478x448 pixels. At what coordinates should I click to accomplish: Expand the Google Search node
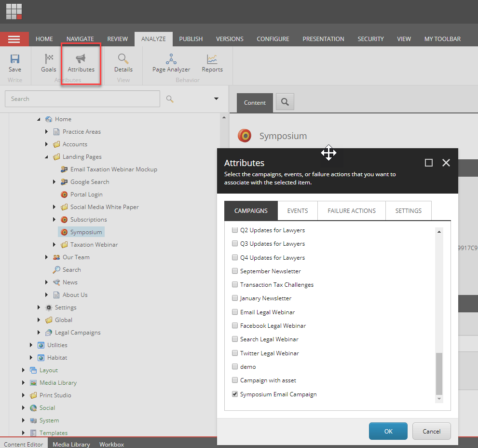pyautogui.click(x=54, y=182)
